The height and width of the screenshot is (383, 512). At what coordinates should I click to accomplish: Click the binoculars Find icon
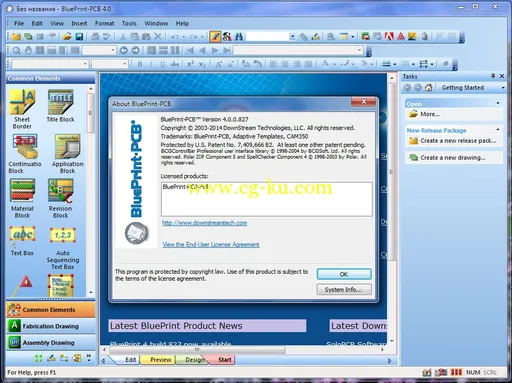239,37
